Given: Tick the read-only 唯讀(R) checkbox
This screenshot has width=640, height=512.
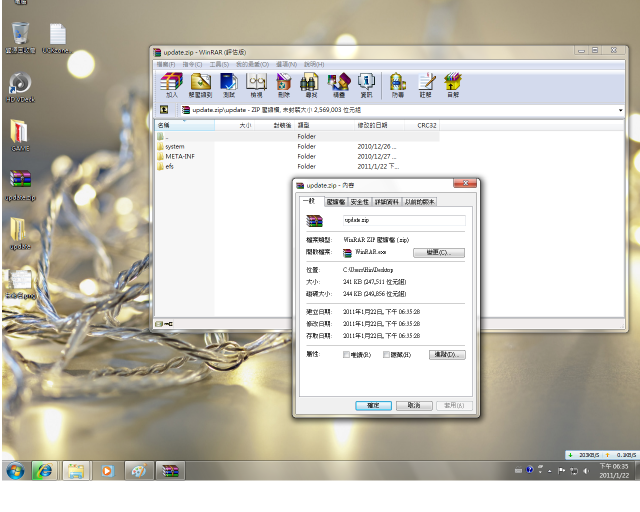Looking at the screenshot, I should (x=346, y=354).
